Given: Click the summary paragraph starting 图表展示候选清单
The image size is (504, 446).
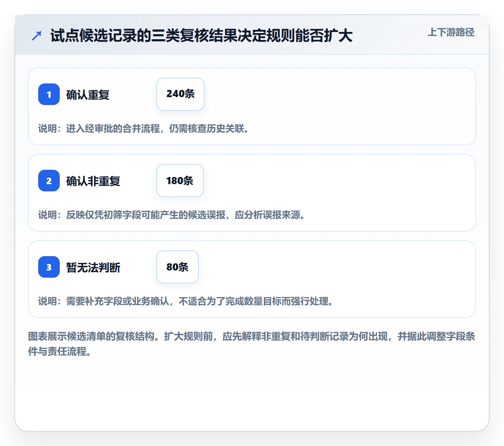Looking at the screenshot, I should [x=252, y=344].
